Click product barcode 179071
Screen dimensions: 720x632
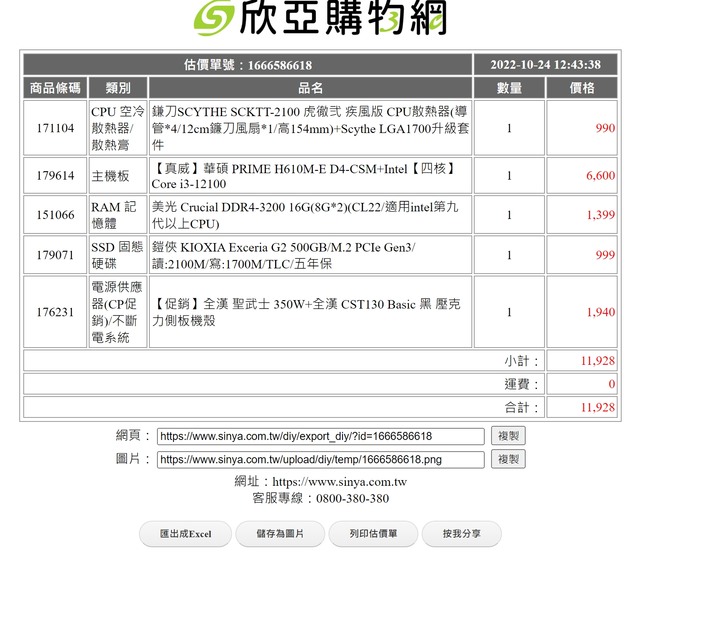click(x=55, y=255)
